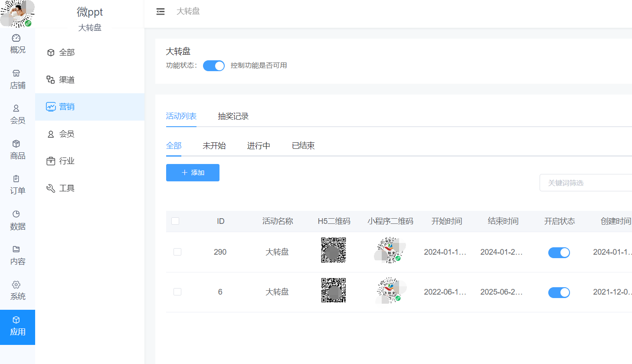
Task: Click the 微ppt app title
Action: [x=90, y=12]
